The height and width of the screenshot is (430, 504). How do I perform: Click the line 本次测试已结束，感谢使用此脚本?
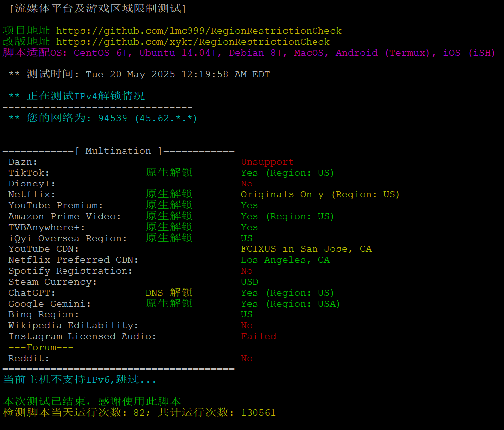point(92,402)
